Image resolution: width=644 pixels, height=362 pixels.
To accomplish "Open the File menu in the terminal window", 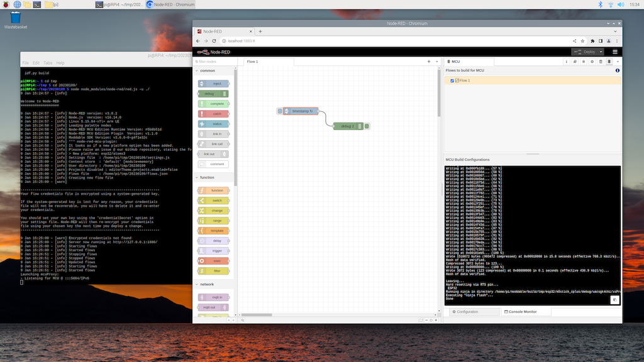I will [x=25, y=63].
